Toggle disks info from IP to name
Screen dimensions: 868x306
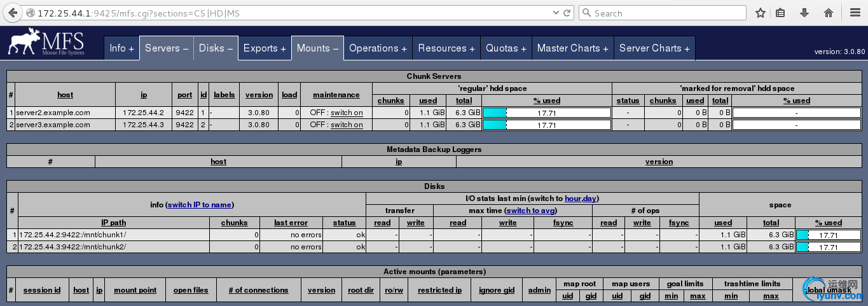(199, 205)
